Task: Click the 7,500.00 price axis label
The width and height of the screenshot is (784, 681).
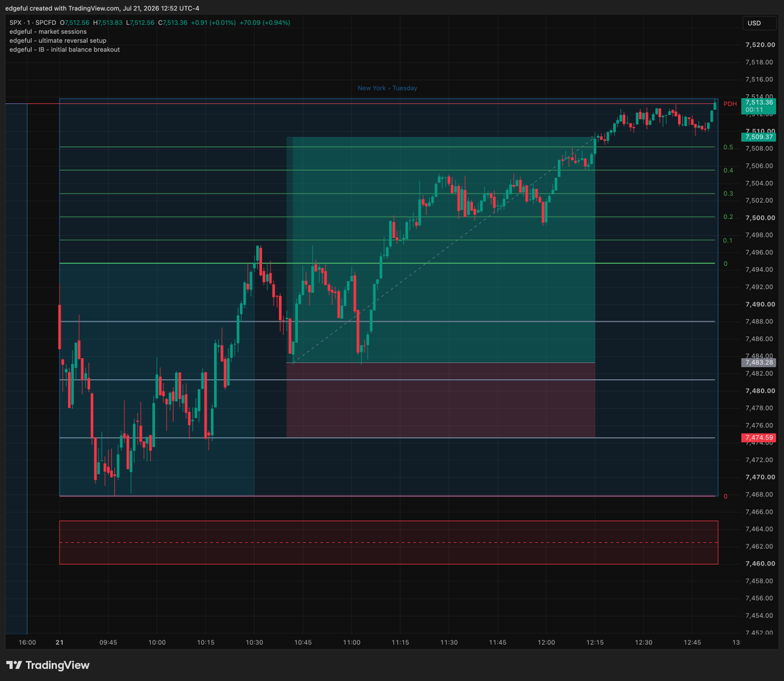Action: (760, 218)
